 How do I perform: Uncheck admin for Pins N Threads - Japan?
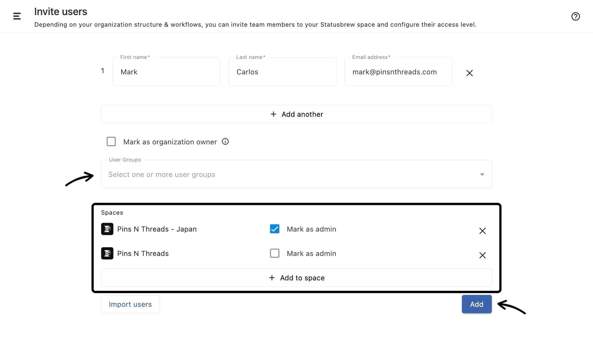pos(275,229)
